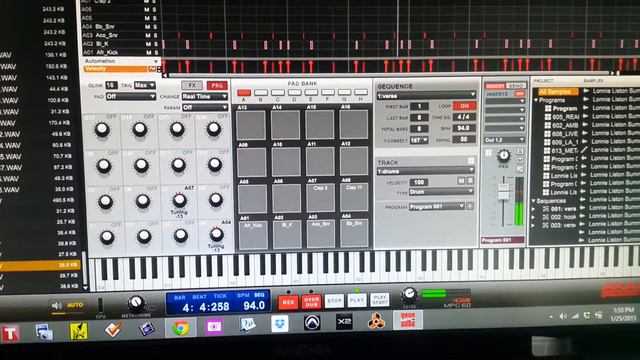Toggle the sequence LOOP ON button
This screenshot has height=360, width=640.
tap(464, 106)
